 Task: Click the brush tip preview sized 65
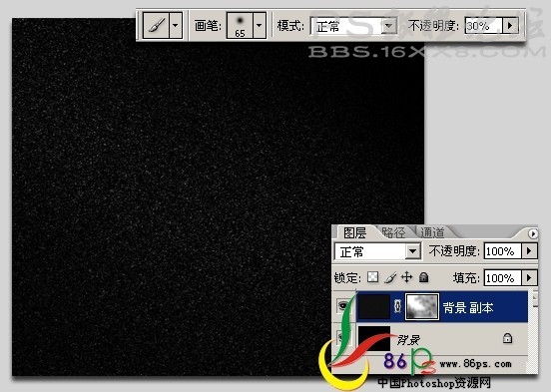click(240, 25)
